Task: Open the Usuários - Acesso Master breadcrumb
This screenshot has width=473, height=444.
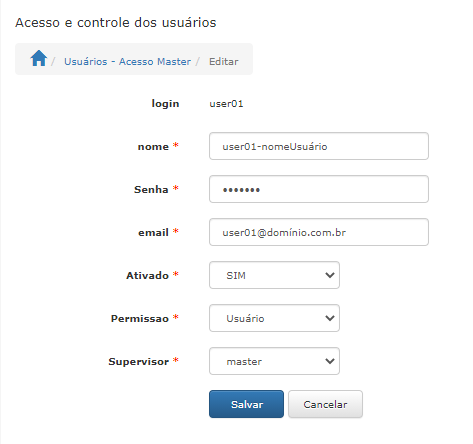Action: click(127, 62)
